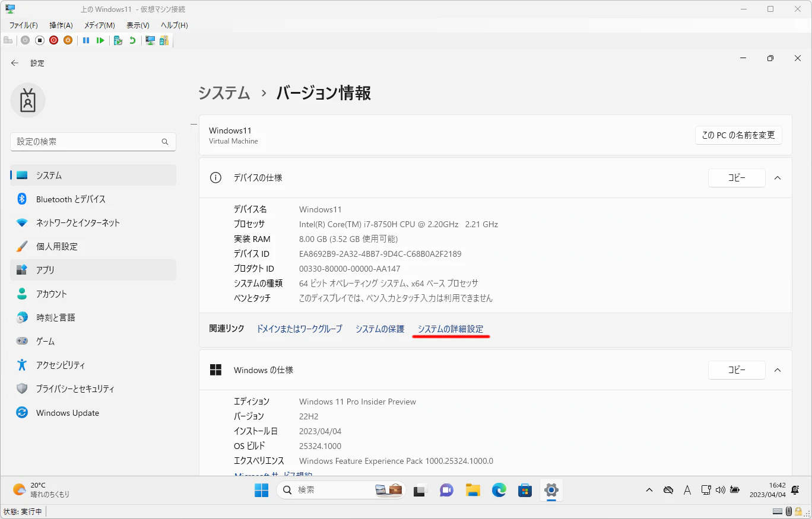Image resolution: width=812 pixels, height=519 pixels.
Task: Open プライバシーとセキュリティ settings
Action: (93, 389)
